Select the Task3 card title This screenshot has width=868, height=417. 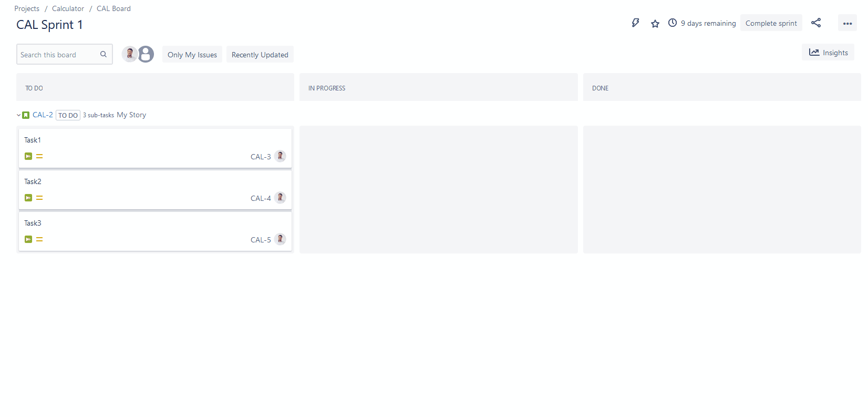[x=33, y=223]
